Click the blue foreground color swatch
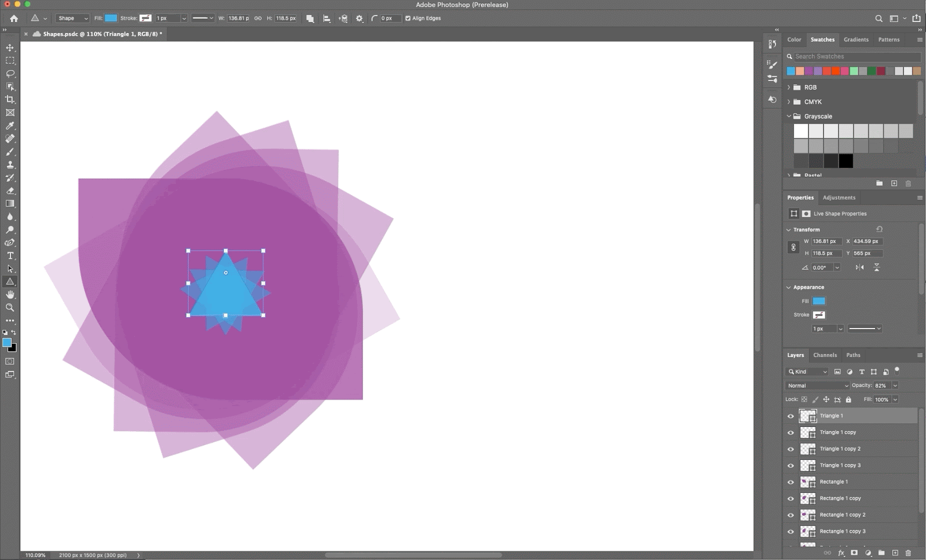Screen dimensions: 926x560 [x=8, y=342]
